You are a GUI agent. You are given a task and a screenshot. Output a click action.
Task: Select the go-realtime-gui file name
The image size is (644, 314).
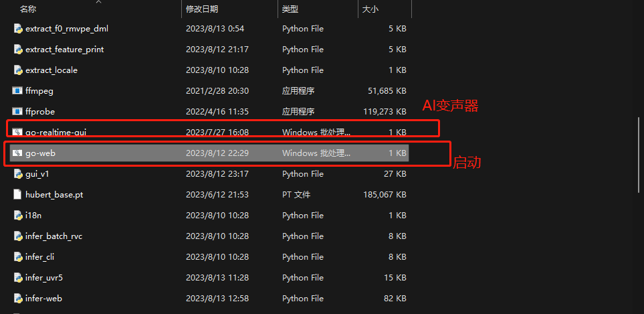tap(56, 133)
